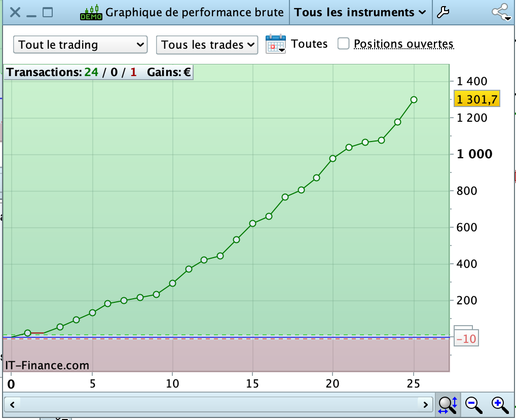Screen dimensions: 516x420
Task: Click the data point at trade 24
Action: pos(397,122)
